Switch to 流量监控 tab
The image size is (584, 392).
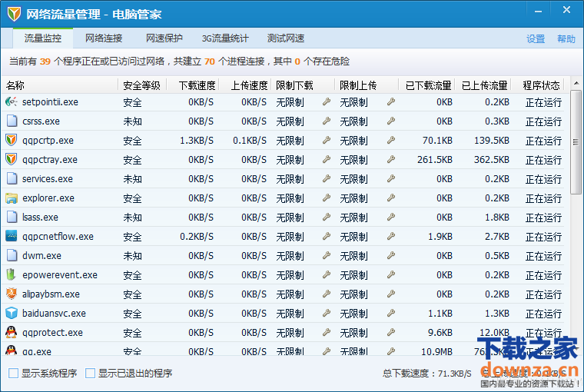click(x=43, y=38)
